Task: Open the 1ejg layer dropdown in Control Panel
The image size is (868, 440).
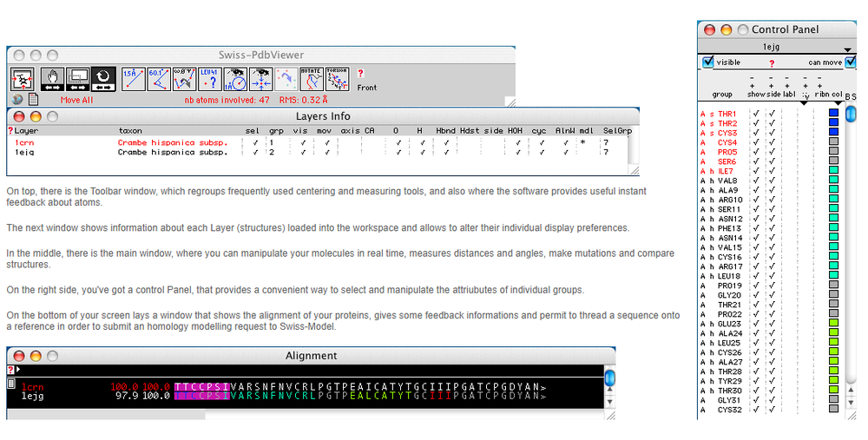Action: click(x=847, y=49)
